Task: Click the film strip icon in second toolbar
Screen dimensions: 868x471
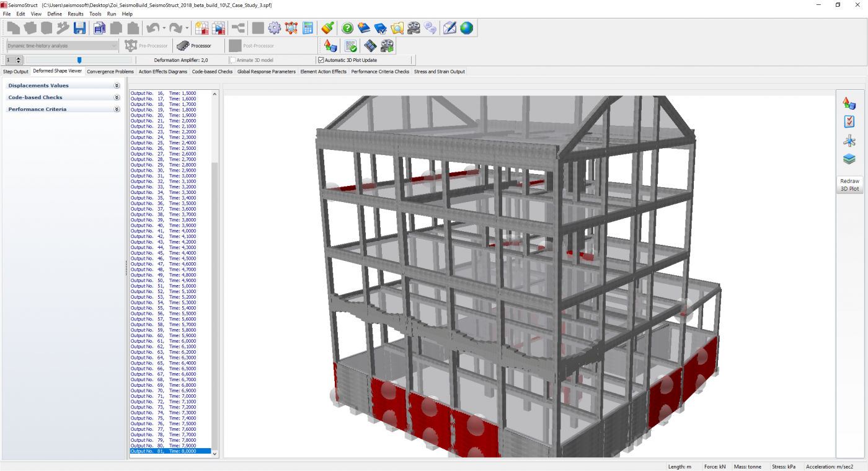Action: pos(370,46)
